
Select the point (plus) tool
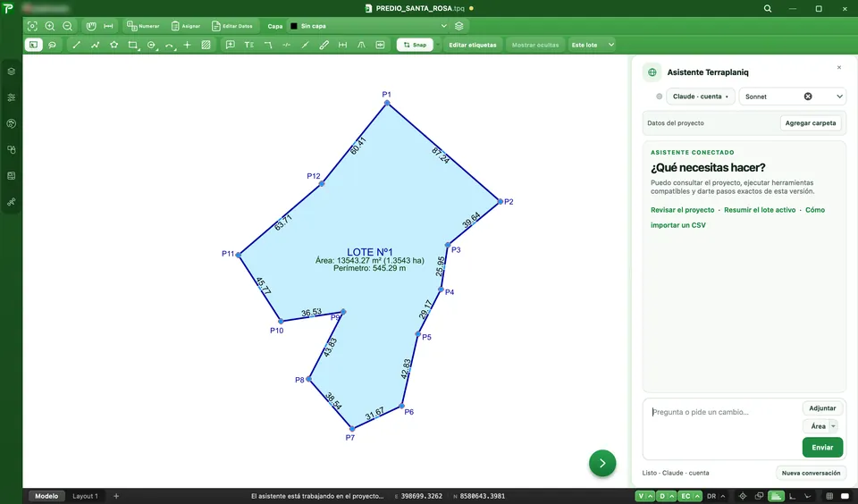187,45
